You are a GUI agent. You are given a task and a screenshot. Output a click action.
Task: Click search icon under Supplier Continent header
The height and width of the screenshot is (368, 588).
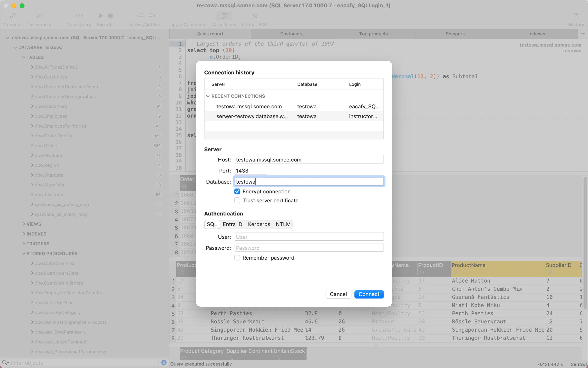(231, 358)
